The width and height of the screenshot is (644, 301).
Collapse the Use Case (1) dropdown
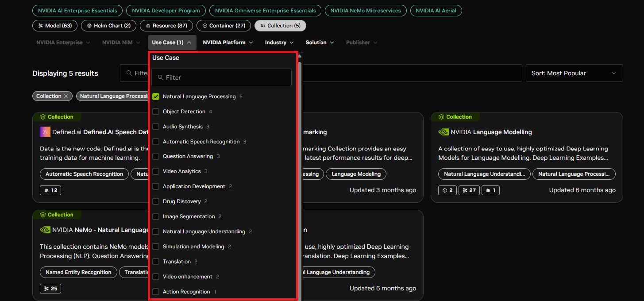(x=172, y=42)
